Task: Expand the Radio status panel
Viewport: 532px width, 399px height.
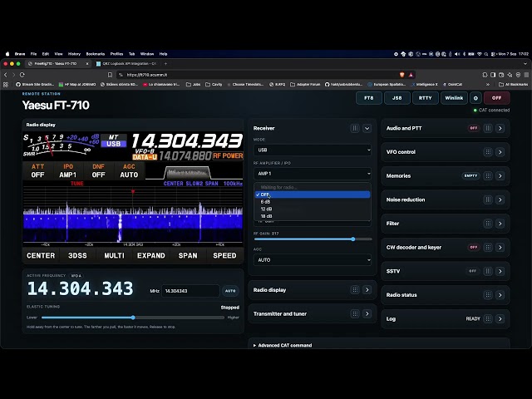Action: coord(500,295)
